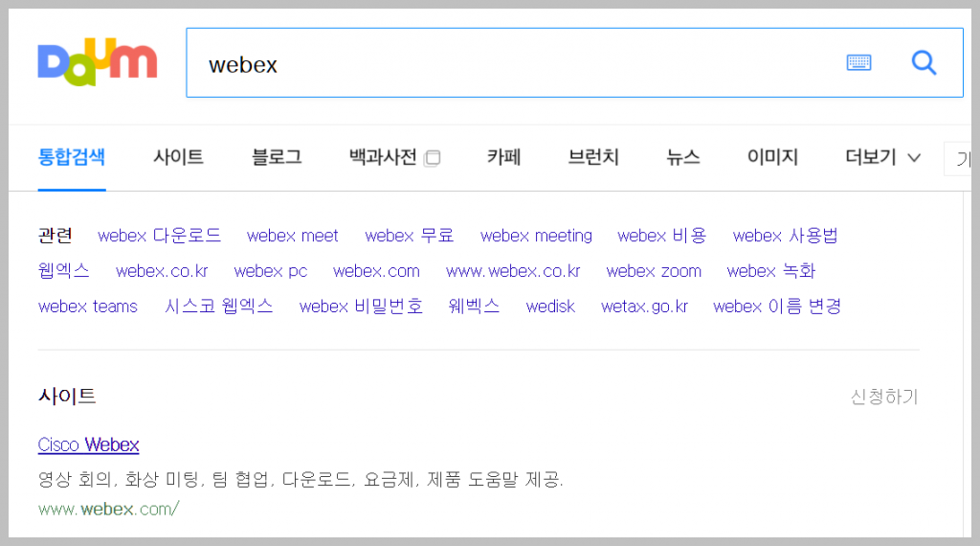Click related search webex 사용법
Screen dimensions: 980x546
[x=785, y=236]
